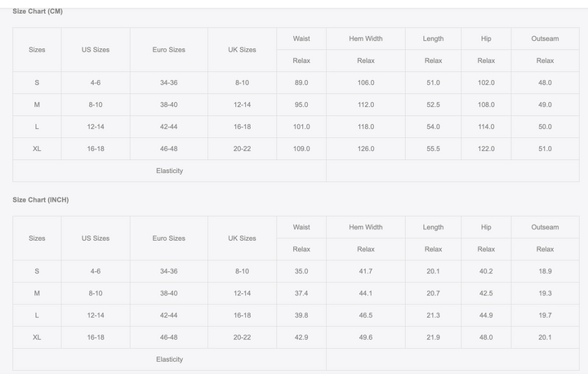Image resolution: width=588 pixels, height=374 pixels.
Task: Click the Hem Width header in CM chart
Action: pos(366,38)
